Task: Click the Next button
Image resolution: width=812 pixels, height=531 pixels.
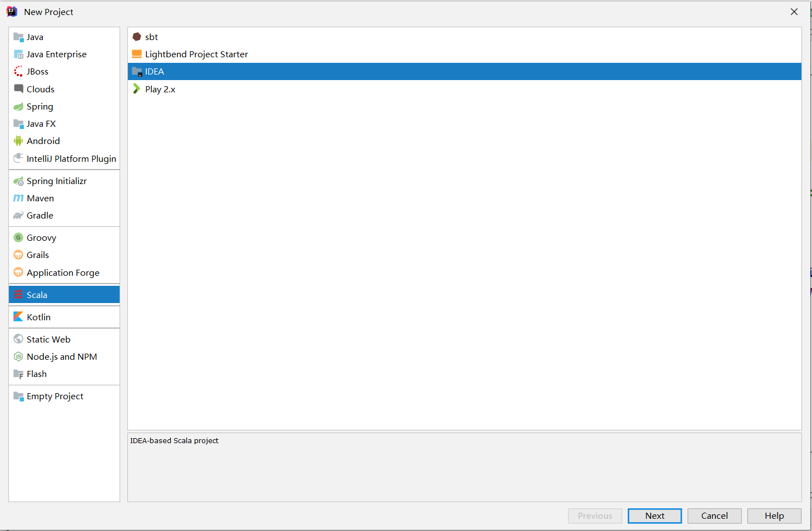Action: 655,516
